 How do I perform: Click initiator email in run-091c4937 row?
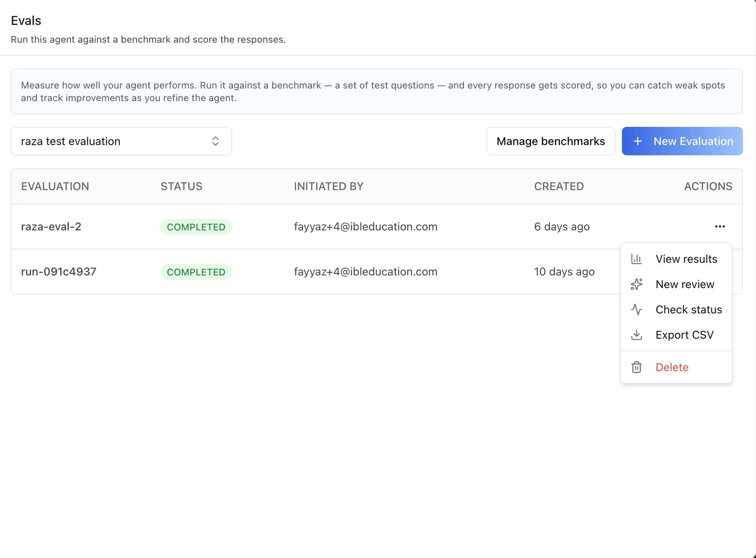click(x=366, y=271)
